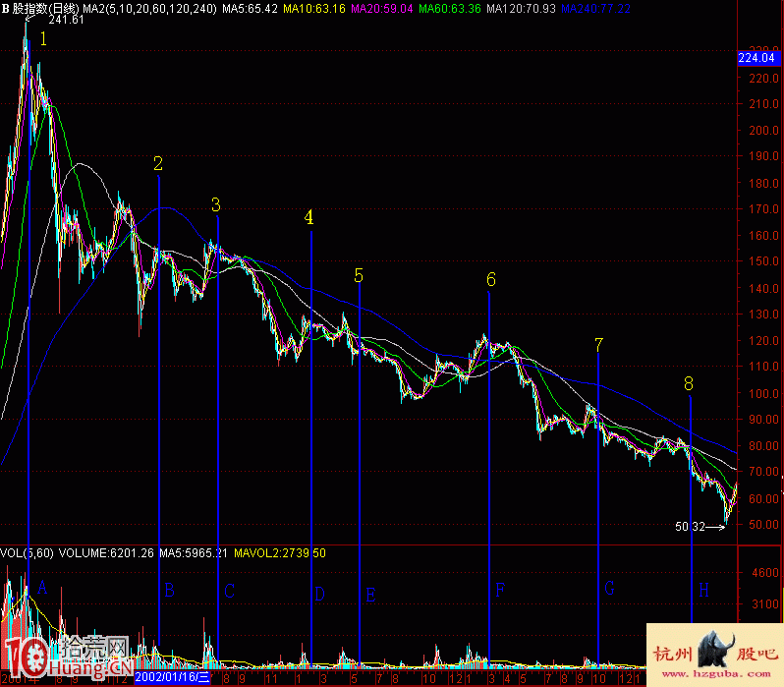Viewport: 784px width, 687px height.
Task: Click the 50.00 price axis value
Action: (763, 525)
